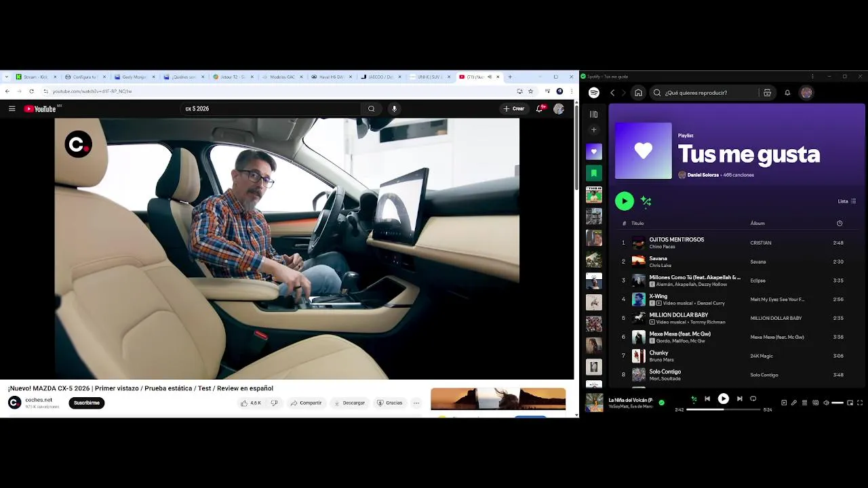Click the recommended video thumbnail beside the video actions
The height and width of the screenshot is (488, 868).
(x=498, y=399)
